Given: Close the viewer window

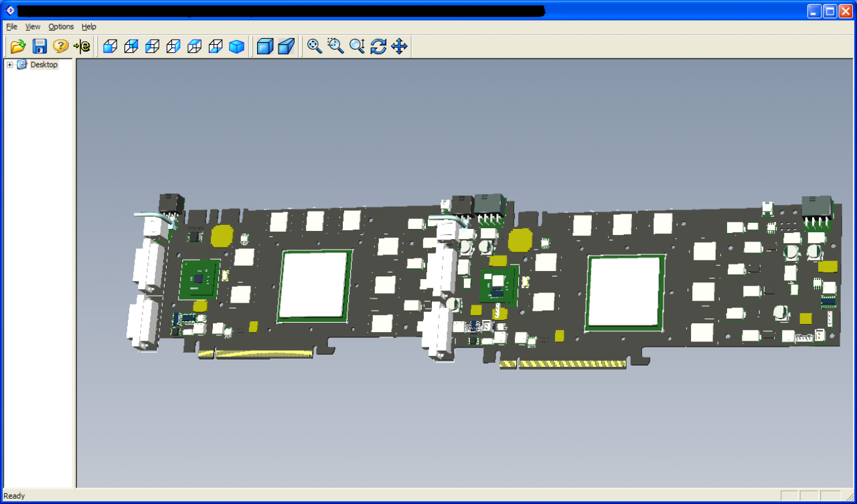Looking at the screenshot, I should point(846,11).
